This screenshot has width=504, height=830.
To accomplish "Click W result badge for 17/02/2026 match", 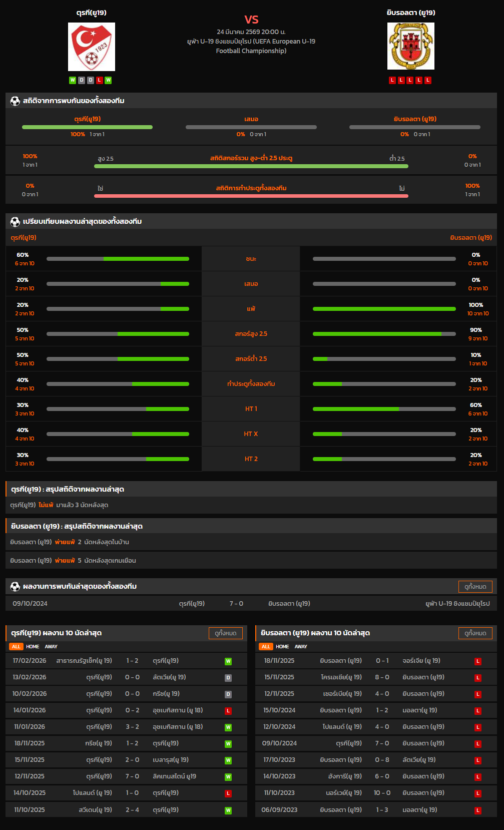I will coord(228,661).
